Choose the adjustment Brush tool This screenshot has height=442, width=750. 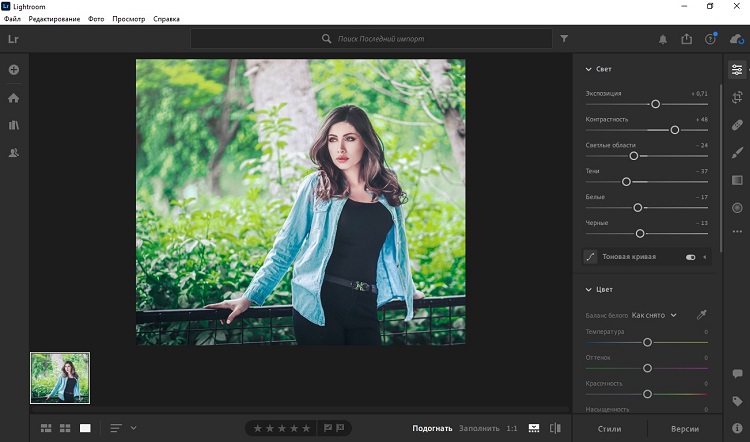[x=737, y=152]
